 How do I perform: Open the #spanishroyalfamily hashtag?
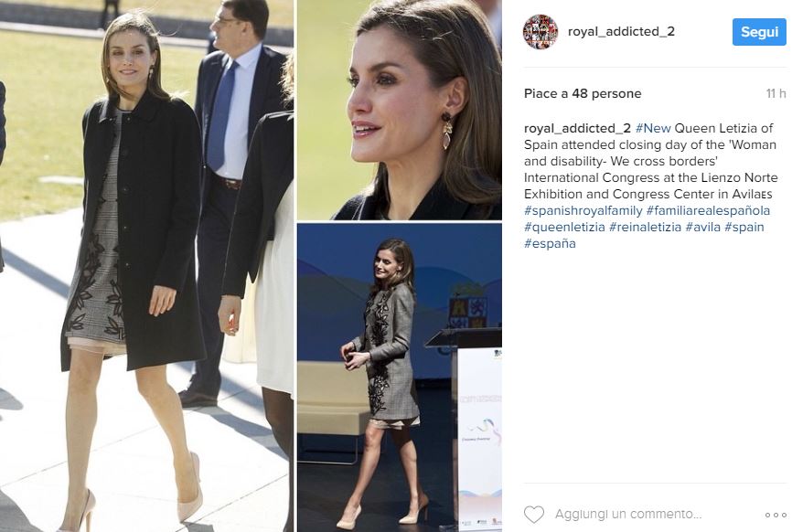(x=583, y=210)
